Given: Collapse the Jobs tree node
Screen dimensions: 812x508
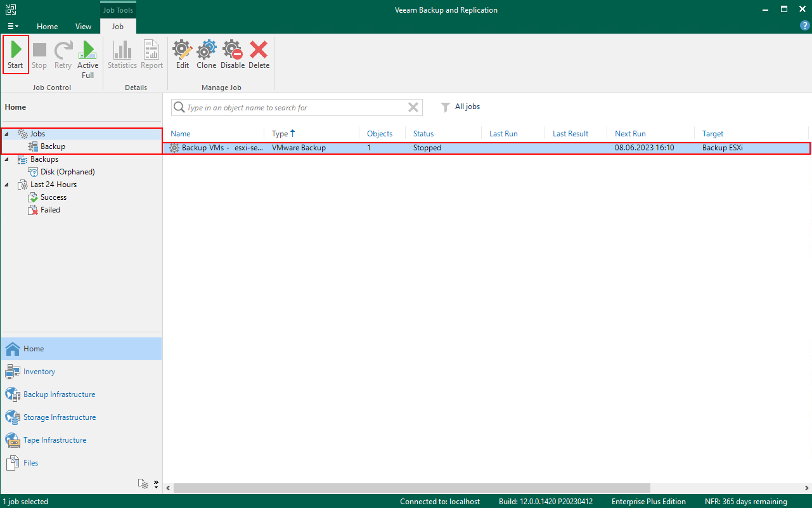Looking at the screenshot, I should [6, 134].
